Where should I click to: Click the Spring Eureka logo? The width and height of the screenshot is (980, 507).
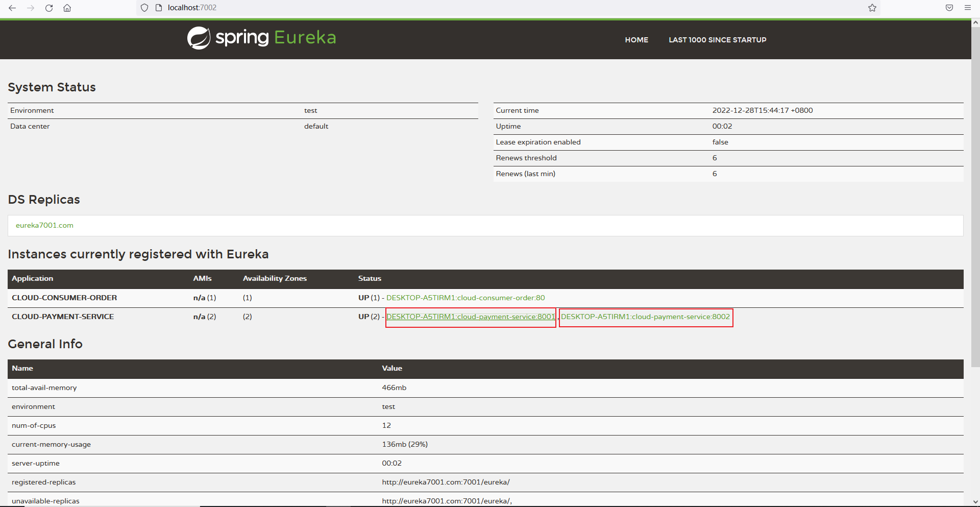[x=261, y=38]
